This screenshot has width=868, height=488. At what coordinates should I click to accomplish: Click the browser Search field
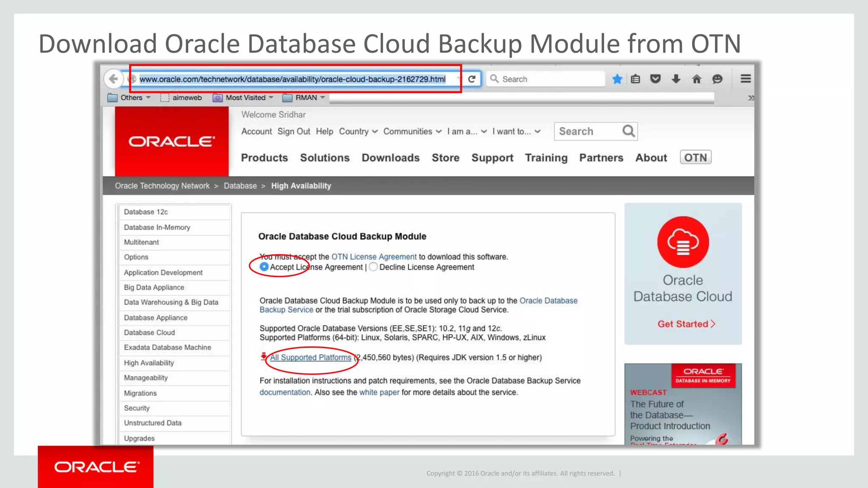[x=545, y=79]
